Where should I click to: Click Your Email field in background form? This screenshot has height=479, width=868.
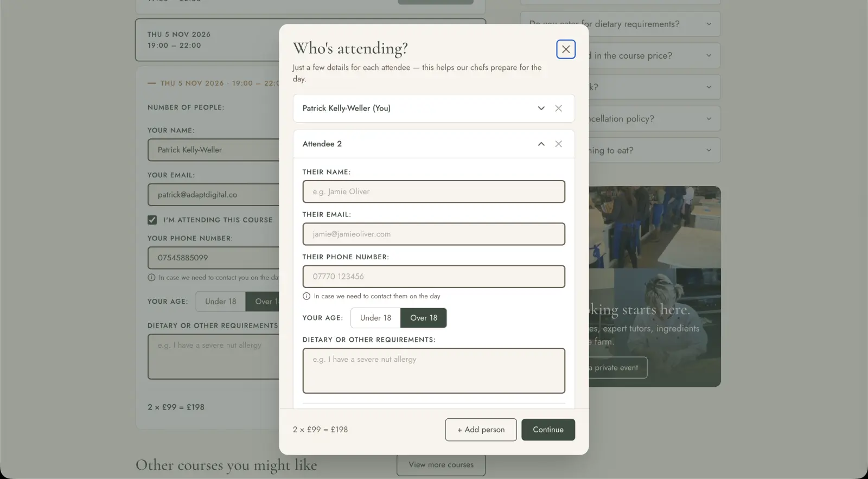213,195
